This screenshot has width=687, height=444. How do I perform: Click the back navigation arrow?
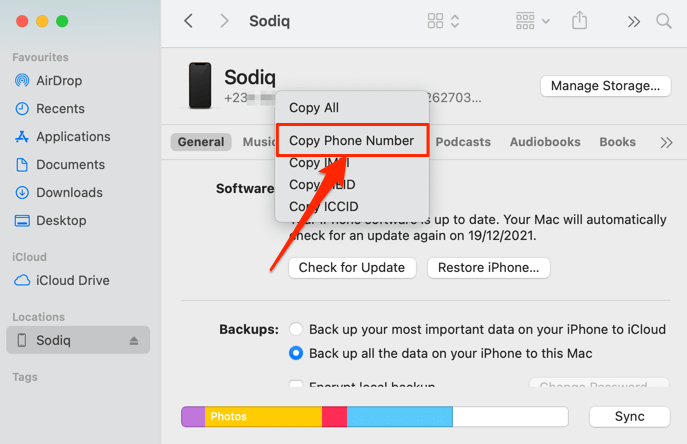(189, 21)
